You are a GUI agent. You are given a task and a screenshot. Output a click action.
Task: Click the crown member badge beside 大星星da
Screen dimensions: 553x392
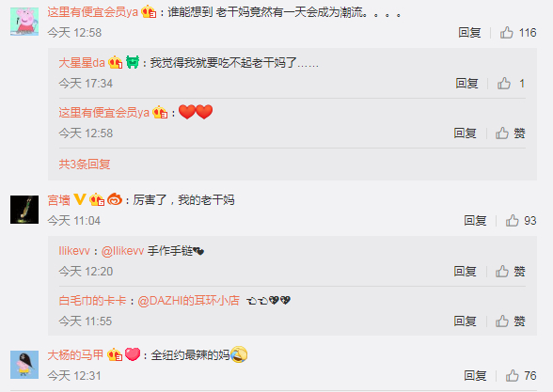point(116,62)
